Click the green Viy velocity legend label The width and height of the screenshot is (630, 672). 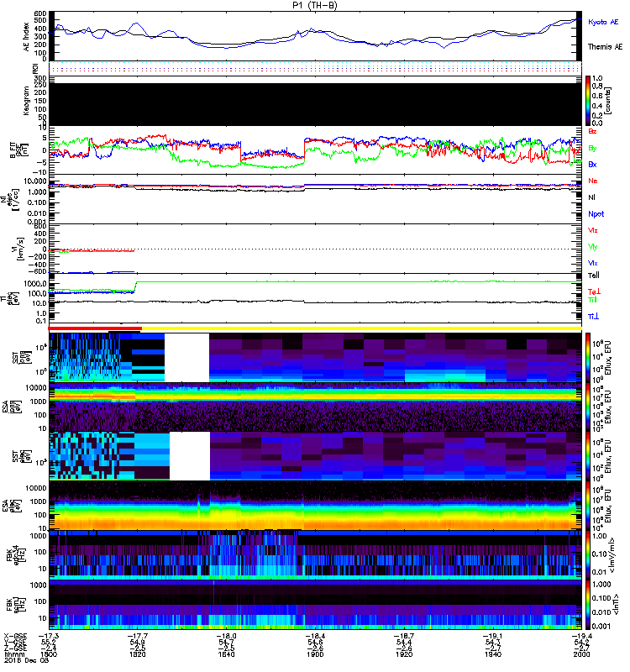tap(592, 247)
